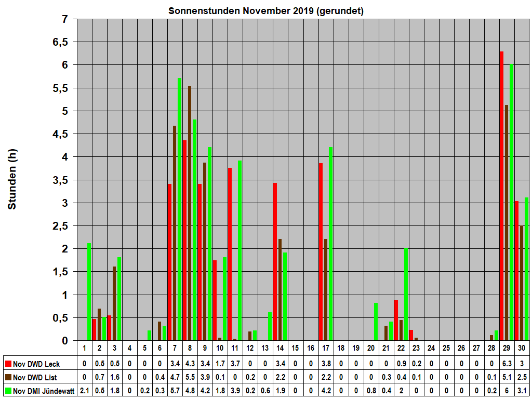Click the green bar for day 9
532x399 pixels.
coord(210,244)
